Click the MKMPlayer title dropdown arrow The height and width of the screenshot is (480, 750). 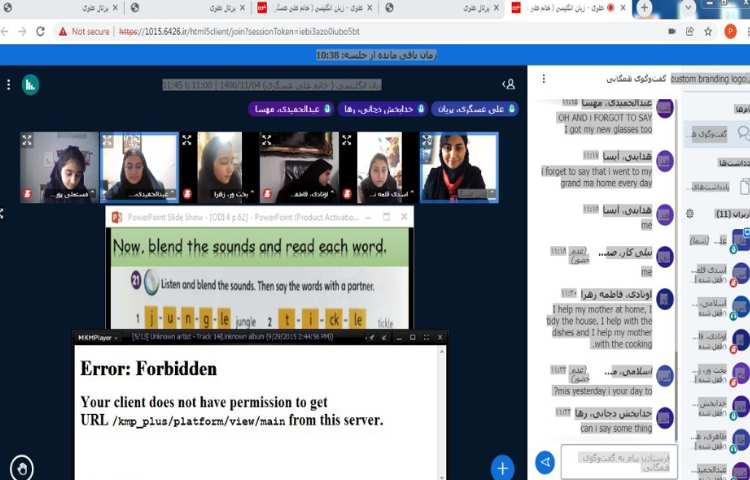[116, 338]
